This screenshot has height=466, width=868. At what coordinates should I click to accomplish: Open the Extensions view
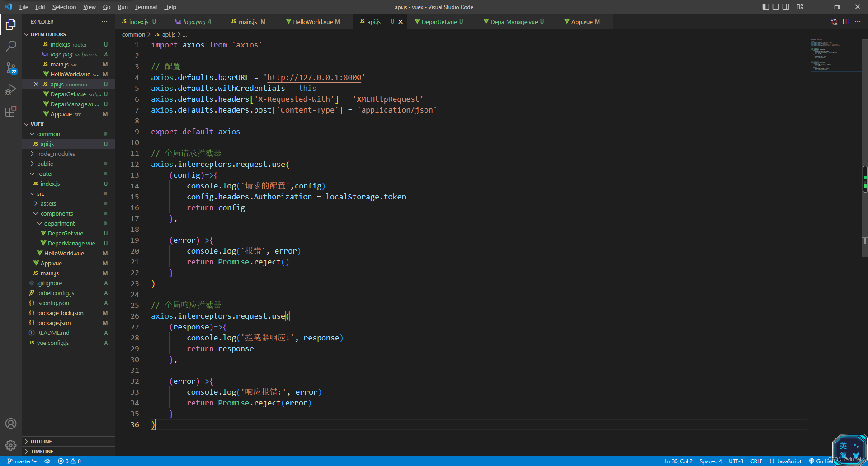click(x=11, y=111)
